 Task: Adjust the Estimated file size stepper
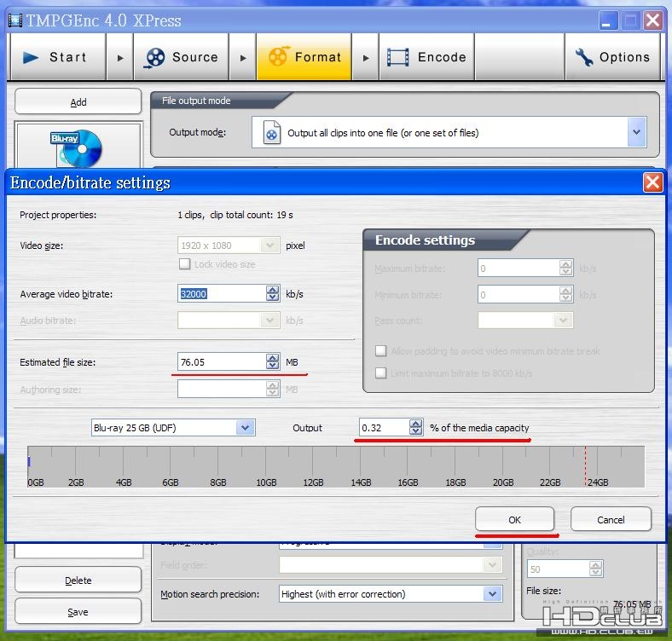pyautogui.click(x=273, y=361)
